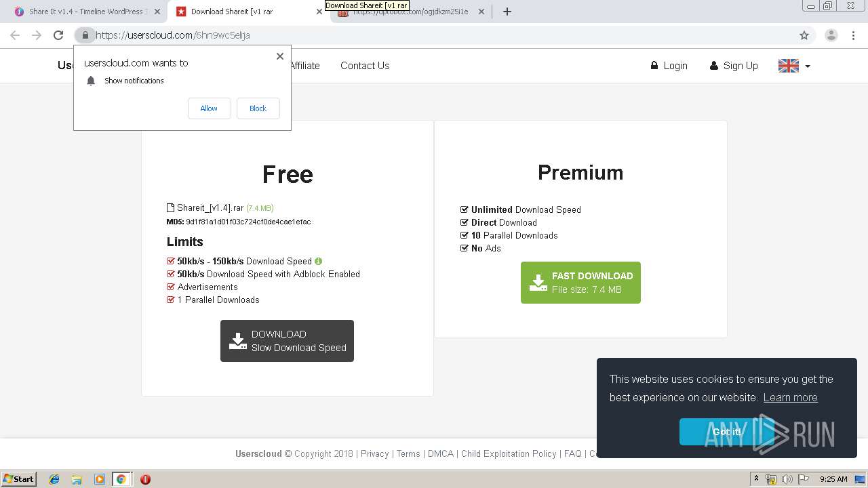The height and width of the screenshot is (488, 868).
Task: Click the volume speaker tray icon
Action: [787, 479]
